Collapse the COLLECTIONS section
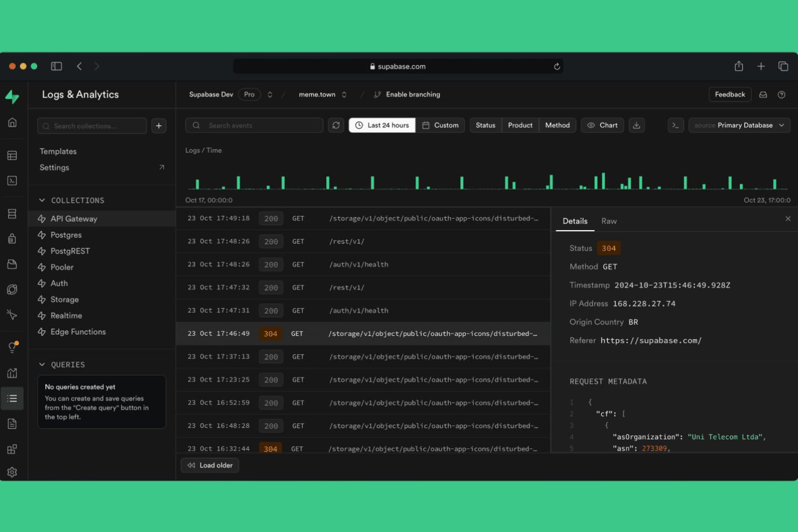 pos(42,200)
